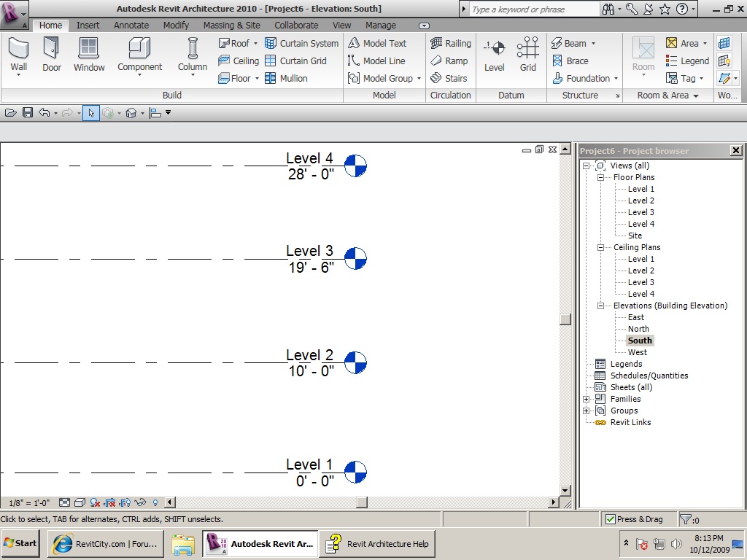Screen dimensions: 747x560
Task: Expand the Groups tree node
Action: [587, 411]
